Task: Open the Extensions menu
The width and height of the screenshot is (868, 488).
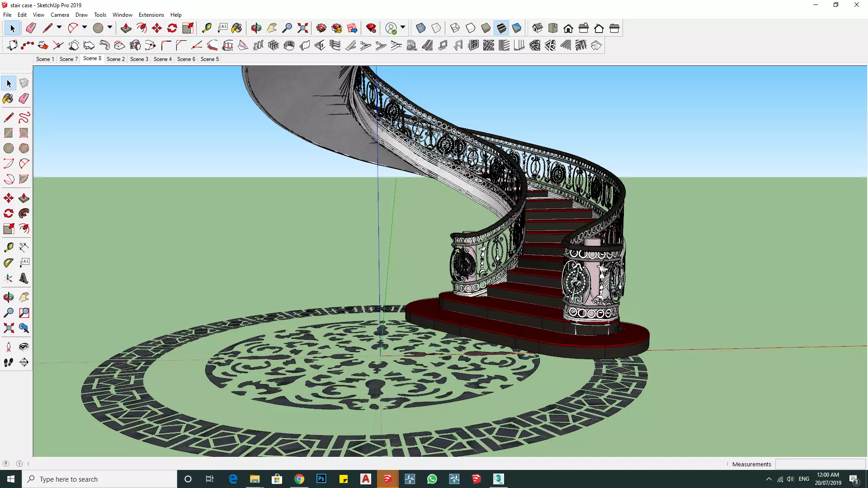Action: [x=151, y=15]
